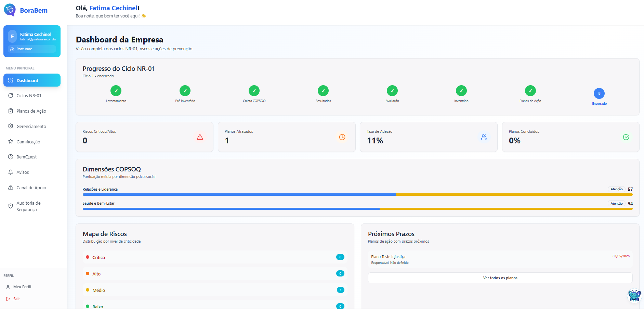The height and width of the screenshot is (309, 644).
Task: Click the blue step 8 Encerrado circle
Action: [599, 93]
